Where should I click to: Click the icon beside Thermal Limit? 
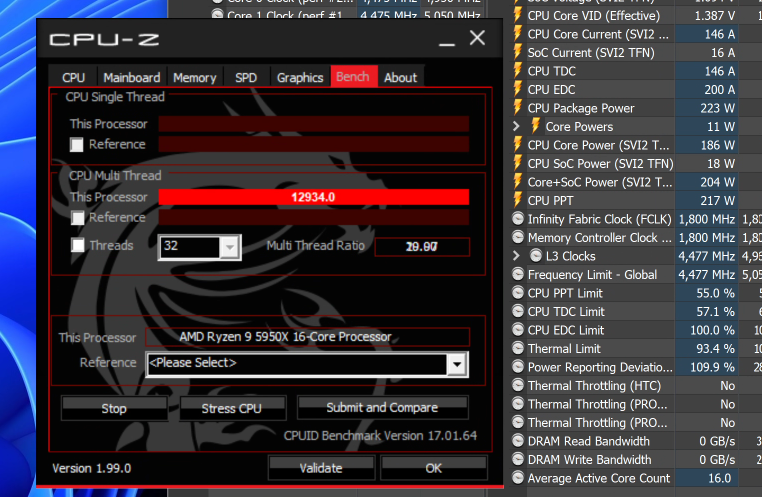pos(518,348)
